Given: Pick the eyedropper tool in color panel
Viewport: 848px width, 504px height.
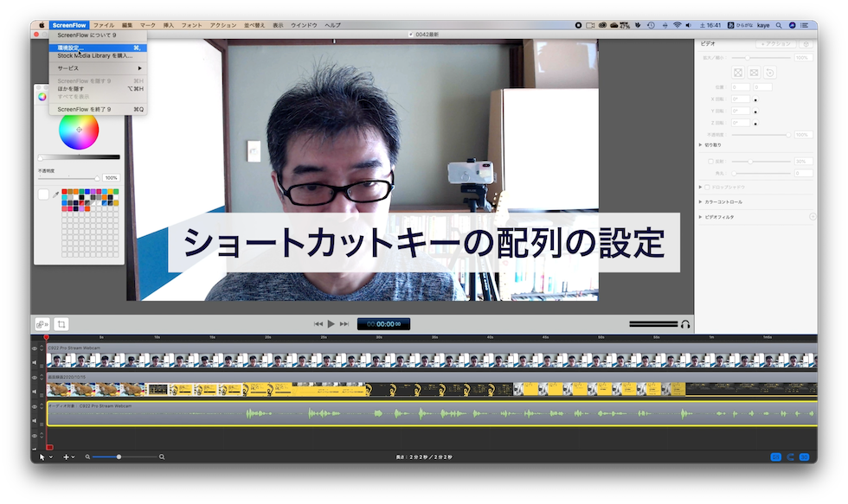Looking at the screenshot, I should pyautogui.click(x=56, y=195).
